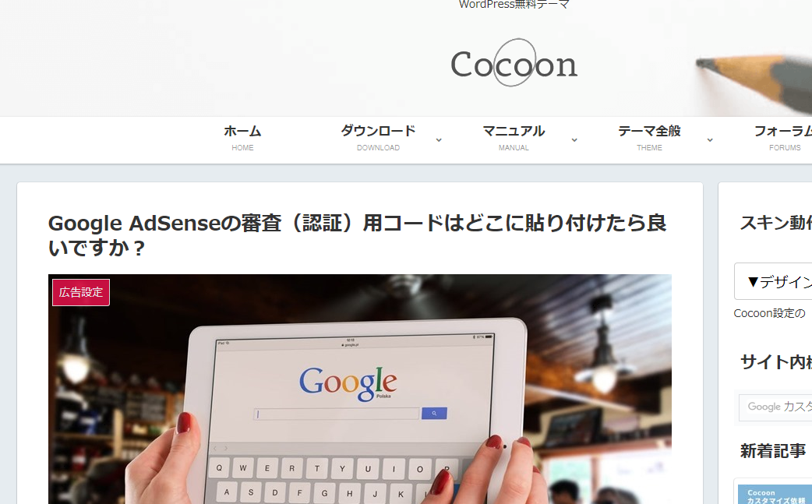
Task: Open the ホーム HOME menu item
Action: pyautogui.click(x=242, y=139)
